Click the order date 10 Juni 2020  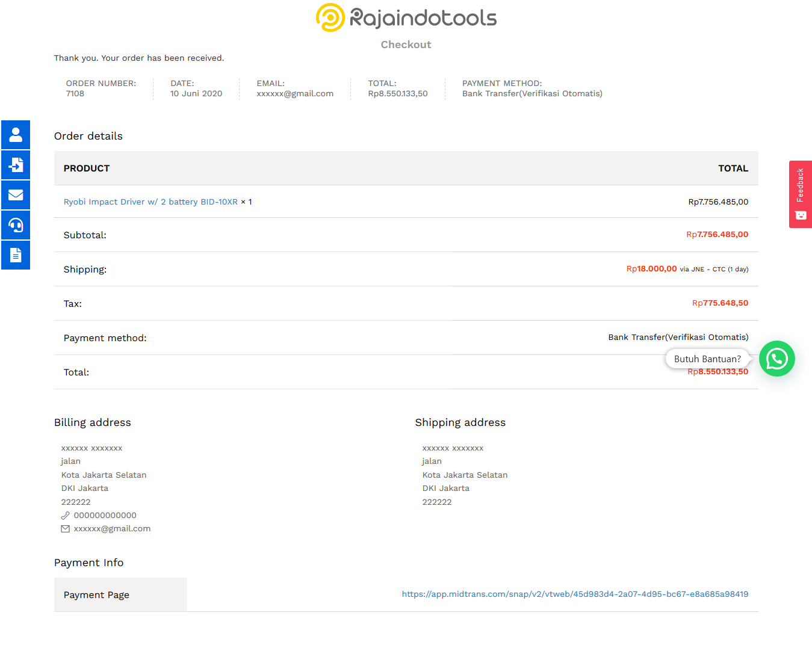point(196,93)
